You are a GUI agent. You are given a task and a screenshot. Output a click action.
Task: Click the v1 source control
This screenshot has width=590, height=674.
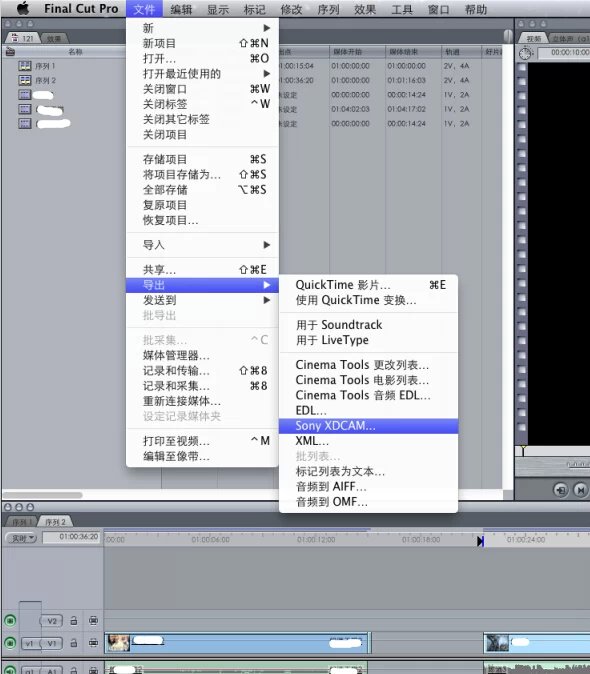click(x=29, y=643)
